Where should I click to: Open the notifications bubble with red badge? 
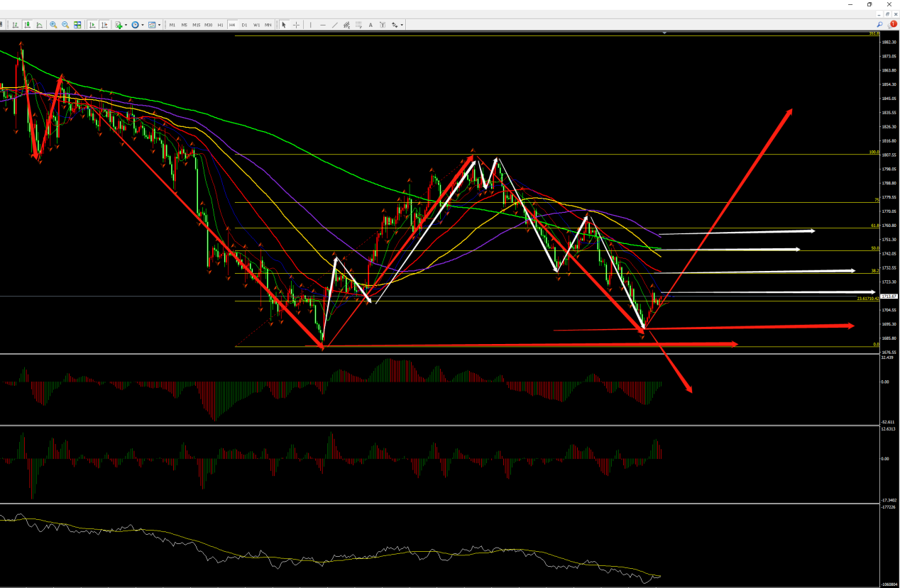893,24
